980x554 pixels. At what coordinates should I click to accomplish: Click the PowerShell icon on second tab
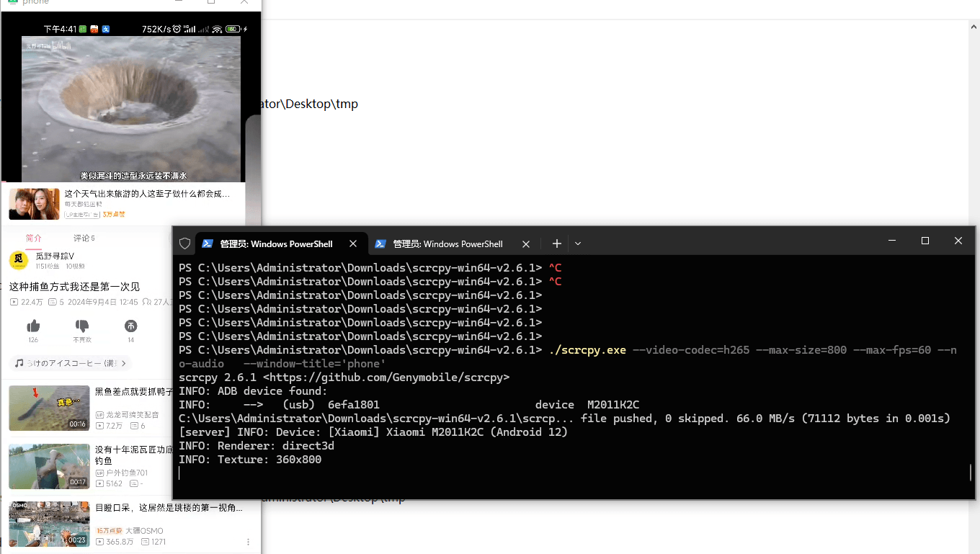click(380, 244)
